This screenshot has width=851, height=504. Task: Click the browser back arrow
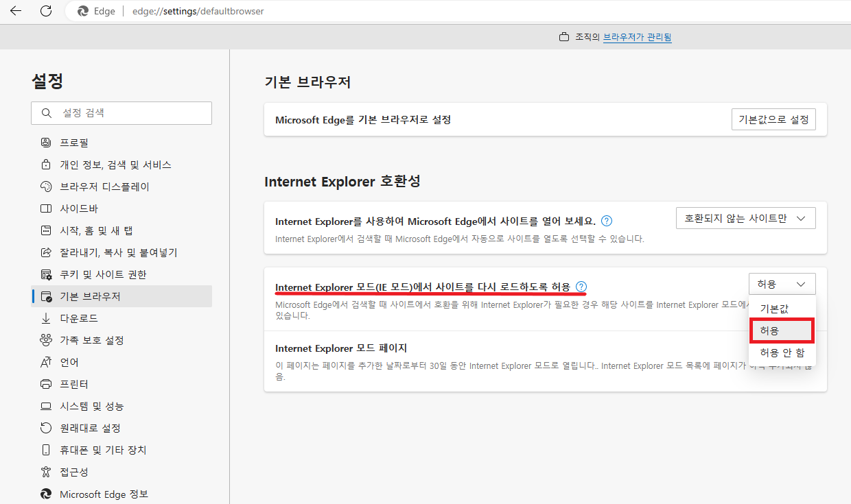click(15, 11)
